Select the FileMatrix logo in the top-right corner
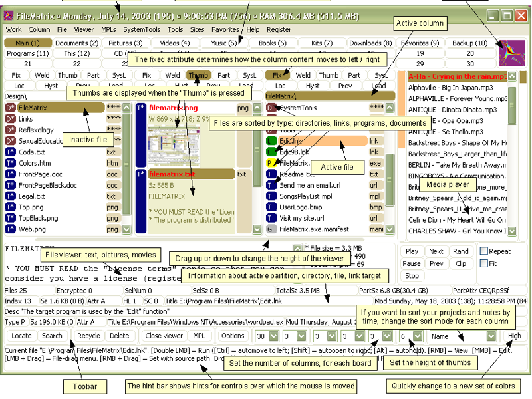 point(513,54)
